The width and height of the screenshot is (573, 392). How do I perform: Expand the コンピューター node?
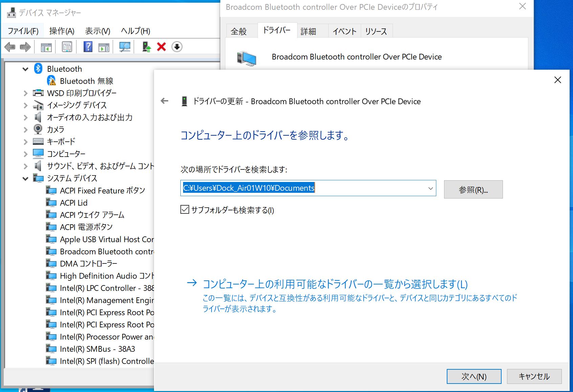tap(25, 154)
